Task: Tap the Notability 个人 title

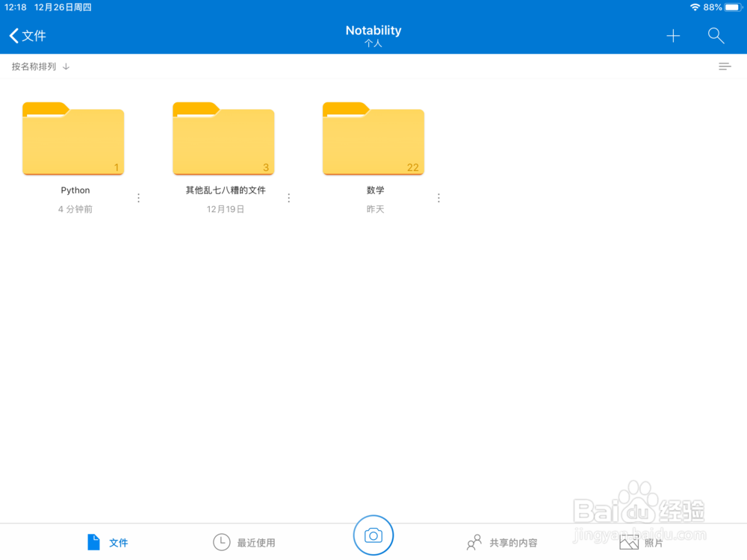Action: coord(373,36)
